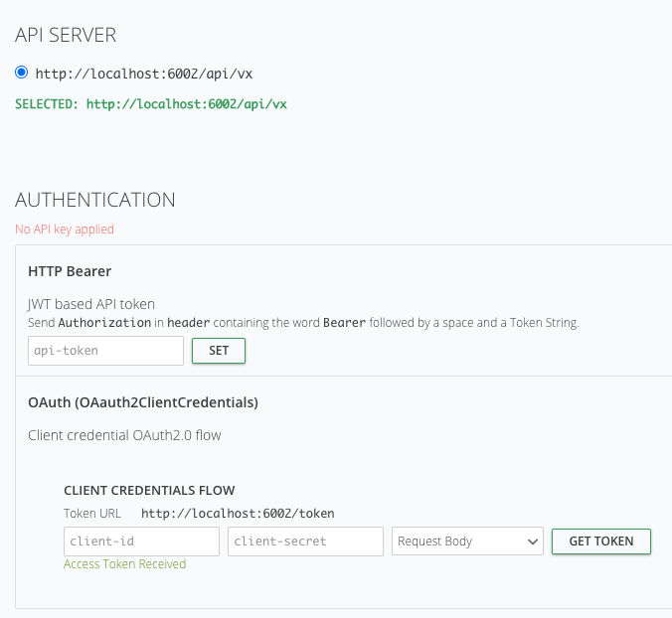Click the API SERVER section heading
672x618 pixels.
point(66,35)
